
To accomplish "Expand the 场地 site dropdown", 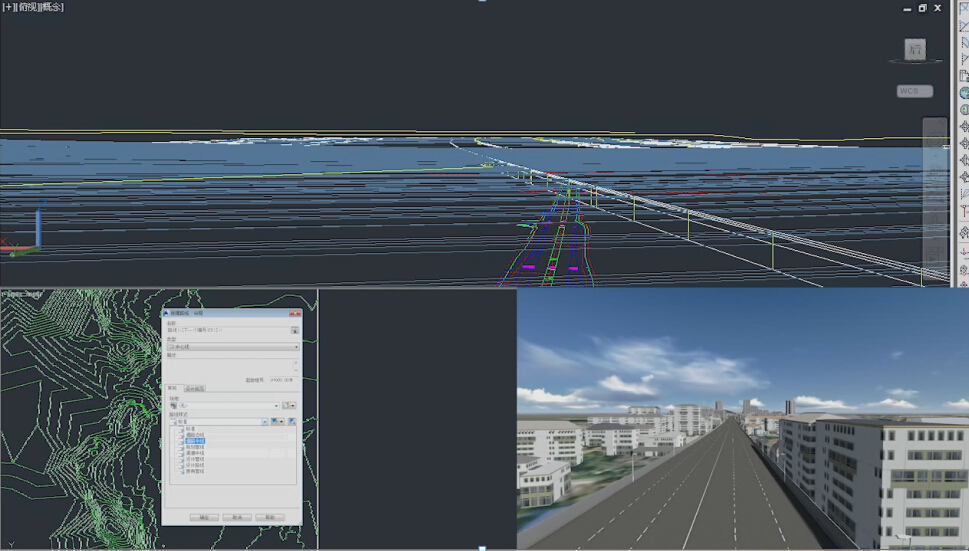I will click(x=277, y=405).
